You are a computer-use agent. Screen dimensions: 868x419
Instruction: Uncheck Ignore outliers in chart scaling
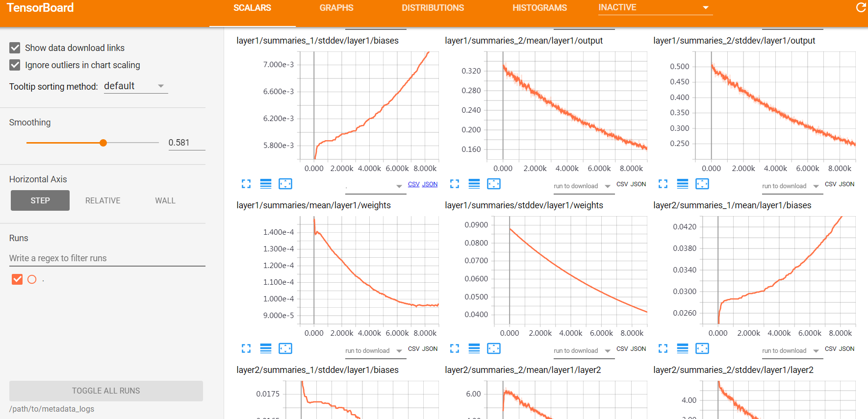15,65
